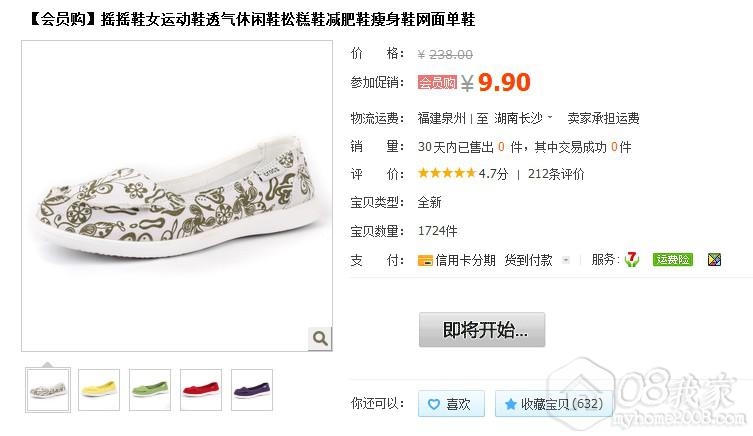Click the red 会员购 promotion tag
753x436 pixels.
(437, 83)
